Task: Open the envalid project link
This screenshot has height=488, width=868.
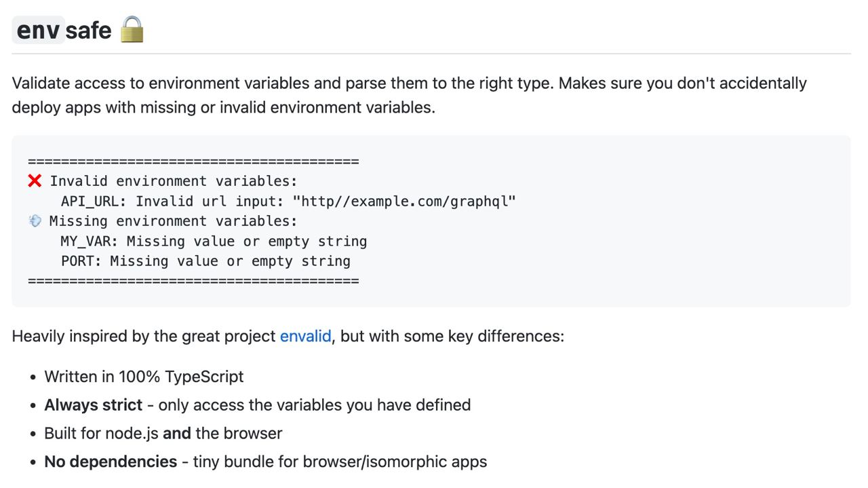Action: [305, 336]
